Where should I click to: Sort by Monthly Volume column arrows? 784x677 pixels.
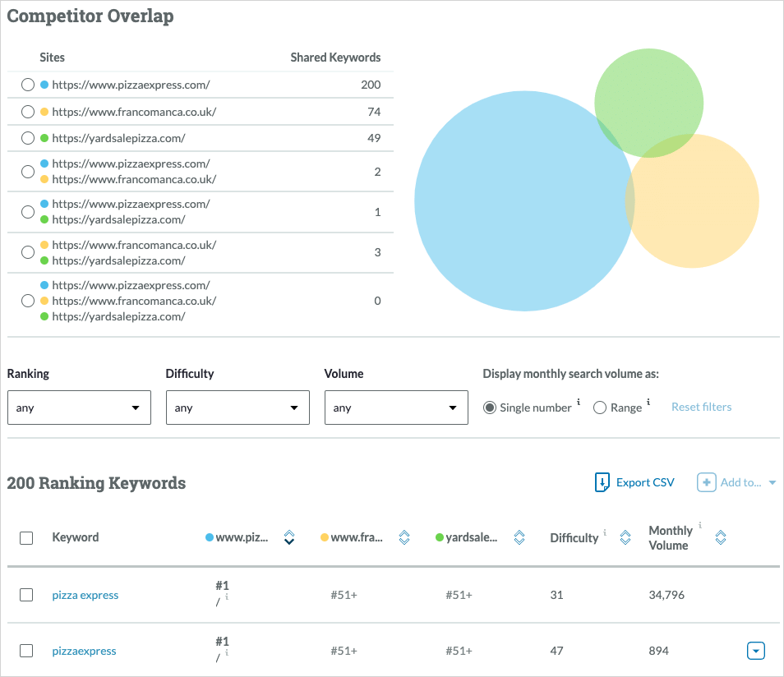tap(721, 537)
